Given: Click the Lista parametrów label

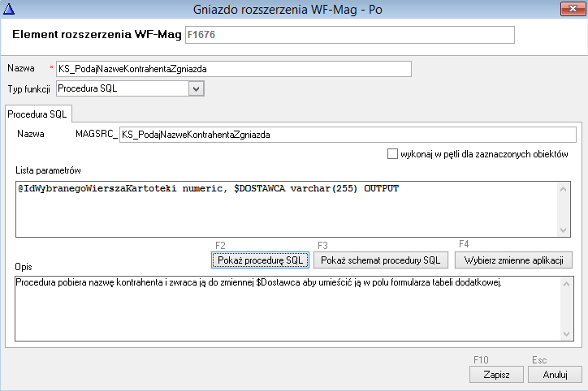Looking at the screenshot, I should click(48, 170).
